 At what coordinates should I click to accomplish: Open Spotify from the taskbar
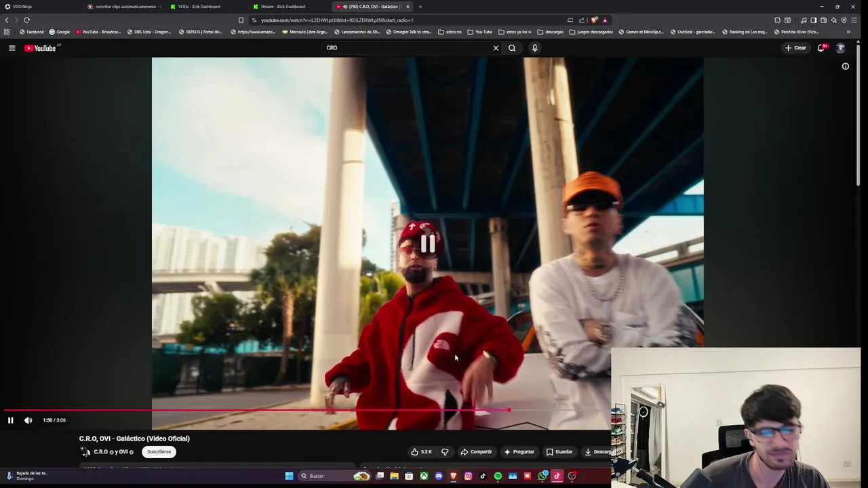(x=498, y=476)
